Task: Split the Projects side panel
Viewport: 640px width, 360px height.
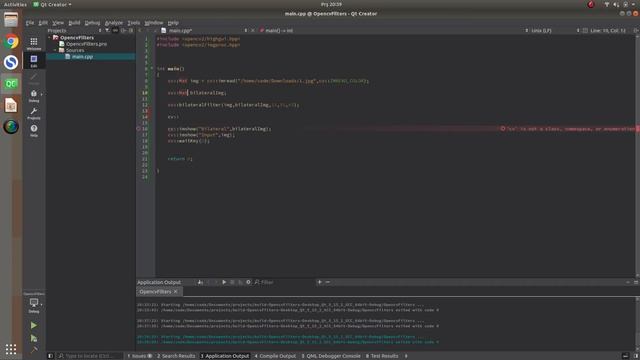Action: pos(123,31)
